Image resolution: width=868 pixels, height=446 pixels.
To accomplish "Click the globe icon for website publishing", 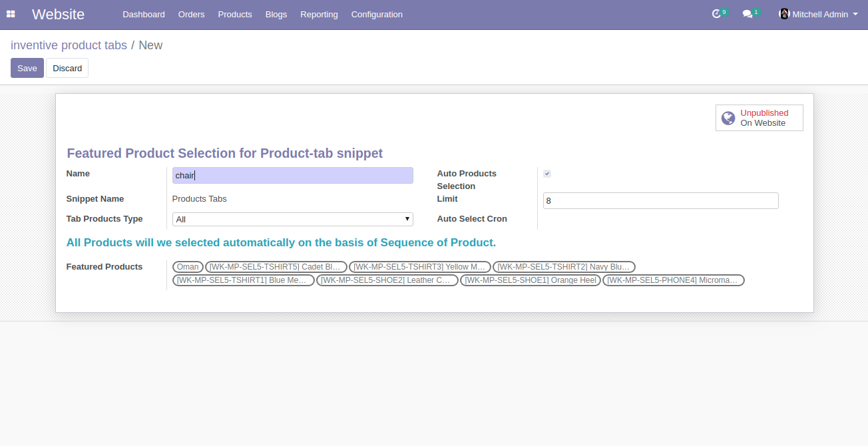I will coord(728,118).
